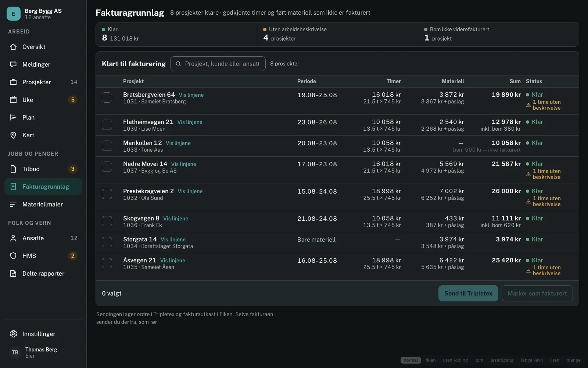The width and height of the screenshot is (588, 368).
Task: Send selection to Tripletex
Action: (x=468, y=293)
